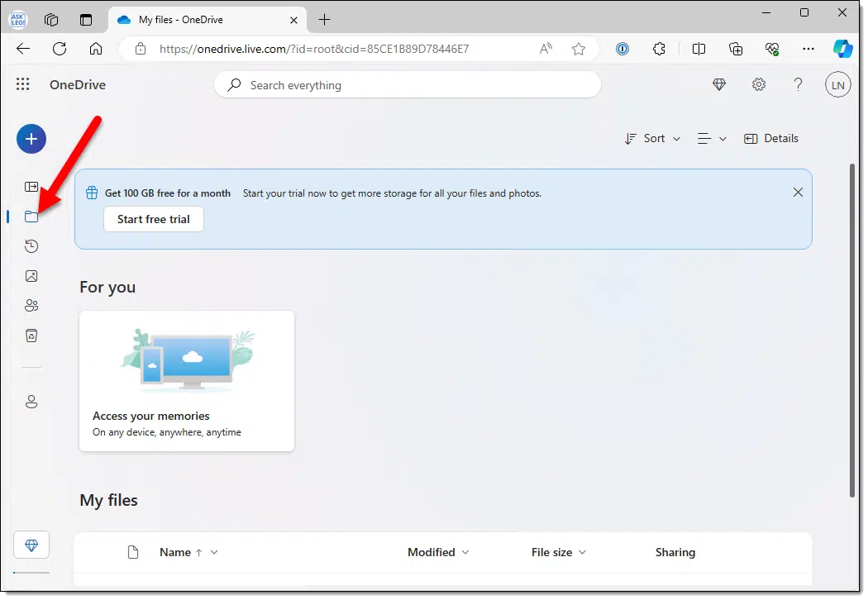Viewport: 868px width, 600px height.
Task: Click in the Search everything box
Action: point(408,85)
